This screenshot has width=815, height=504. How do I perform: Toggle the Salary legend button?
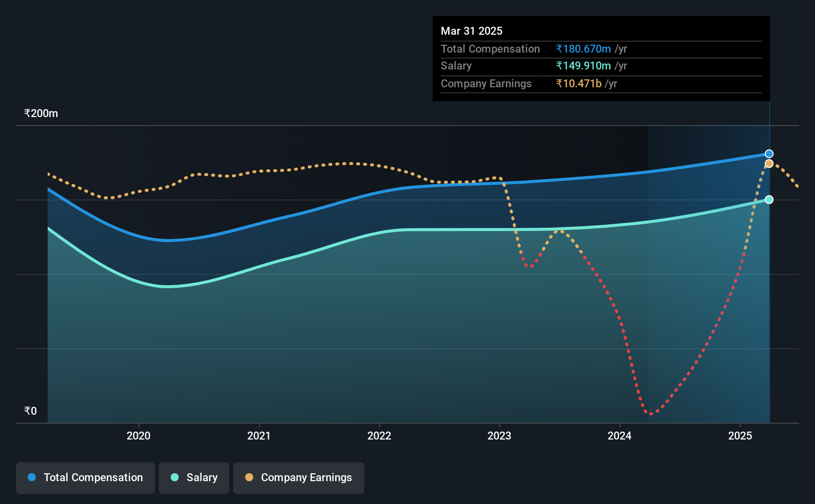point(194,478)
